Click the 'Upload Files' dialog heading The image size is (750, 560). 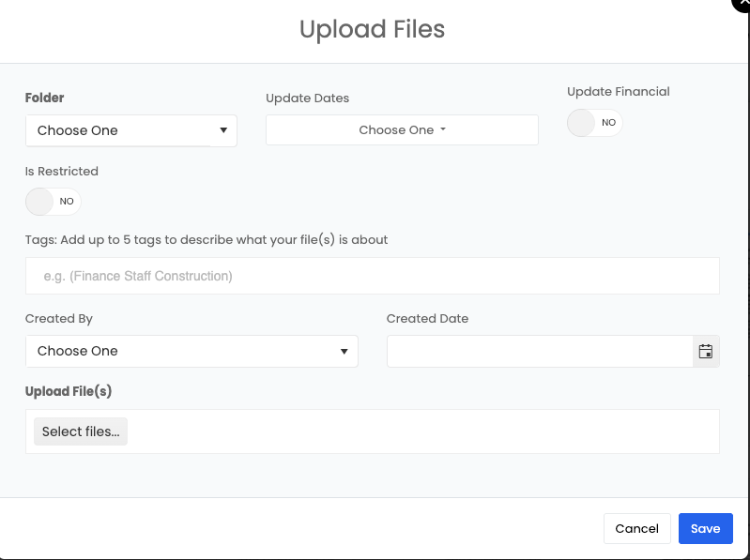pos(372,30)
